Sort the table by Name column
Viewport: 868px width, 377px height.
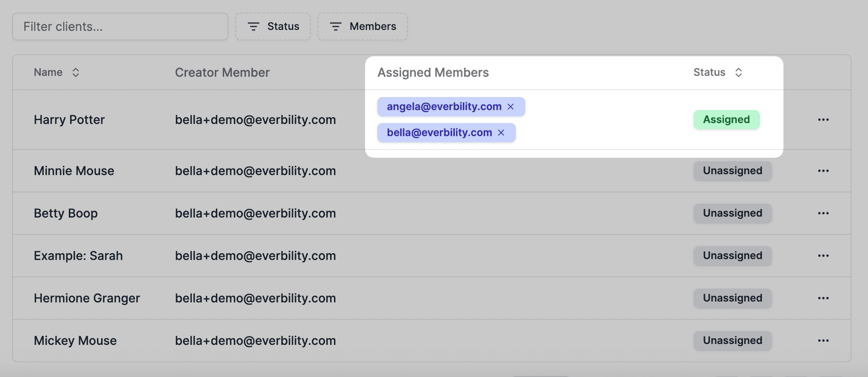(57, 72)
